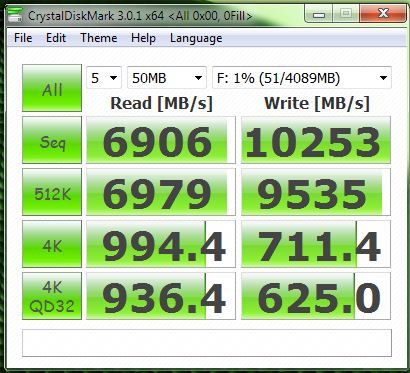Start the 4K benchmark test
Viewport: 410px width, 373px height.
[x=52, y=244]
